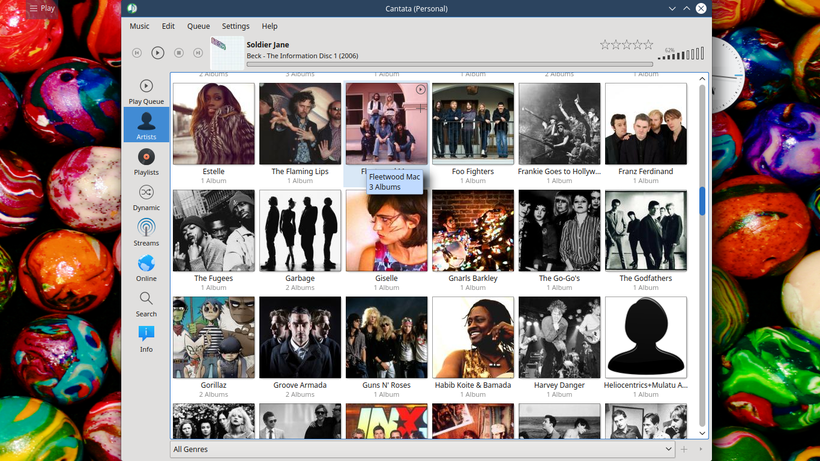
Task: Open the Info sidebar view
Action: tap(146, 339)
